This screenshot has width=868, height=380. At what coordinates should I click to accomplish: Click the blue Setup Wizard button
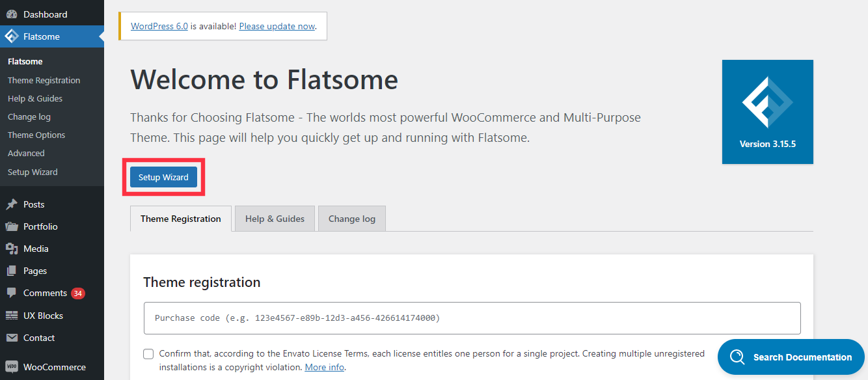163,177
